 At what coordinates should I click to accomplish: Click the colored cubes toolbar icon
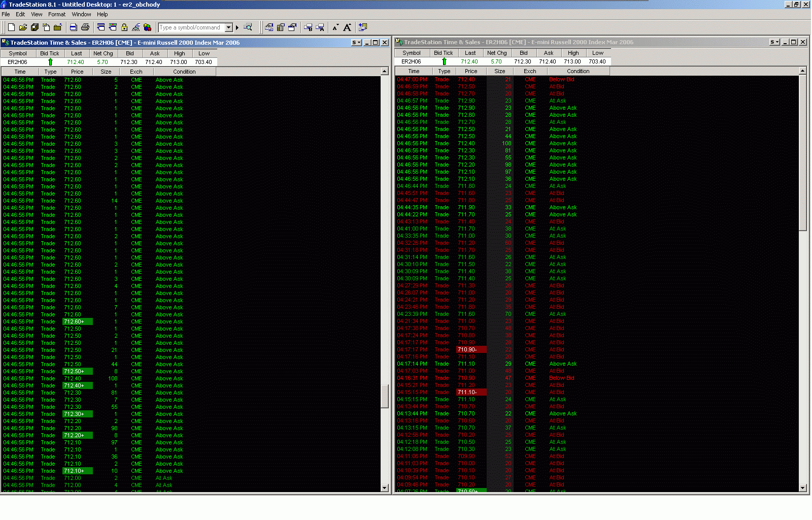pos(148,27)
